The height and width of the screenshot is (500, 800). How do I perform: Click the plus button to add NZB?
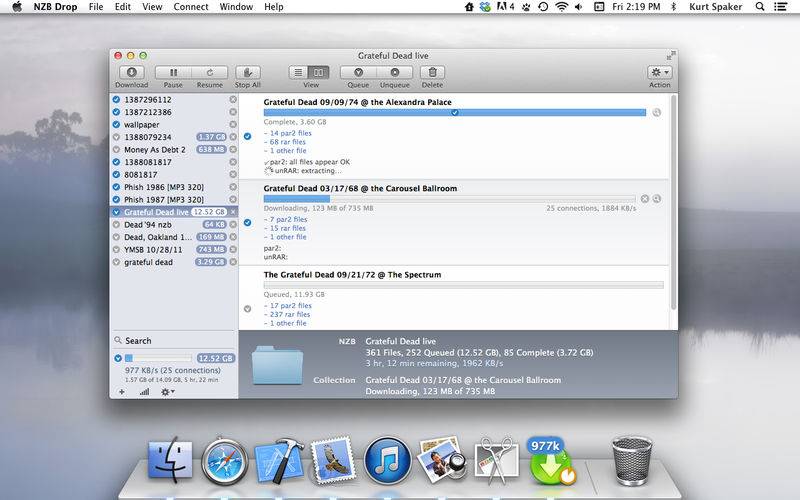tap(121, 391)
